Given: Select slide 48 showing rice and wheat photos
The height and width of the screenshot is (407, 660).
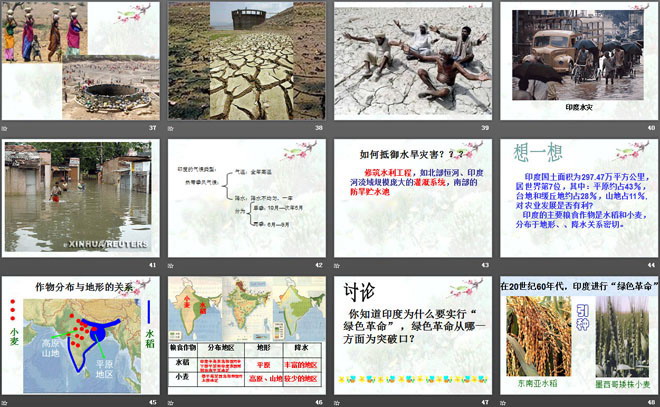Looking at the screenshot, I should pyautogui.click(x=577, y=334).
